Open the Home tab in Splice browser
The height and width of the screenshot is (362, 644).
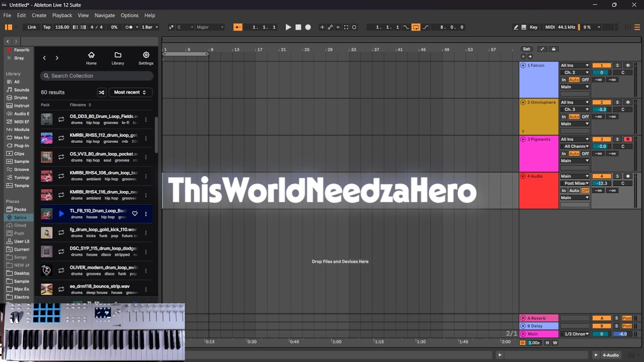pos(91,58)
